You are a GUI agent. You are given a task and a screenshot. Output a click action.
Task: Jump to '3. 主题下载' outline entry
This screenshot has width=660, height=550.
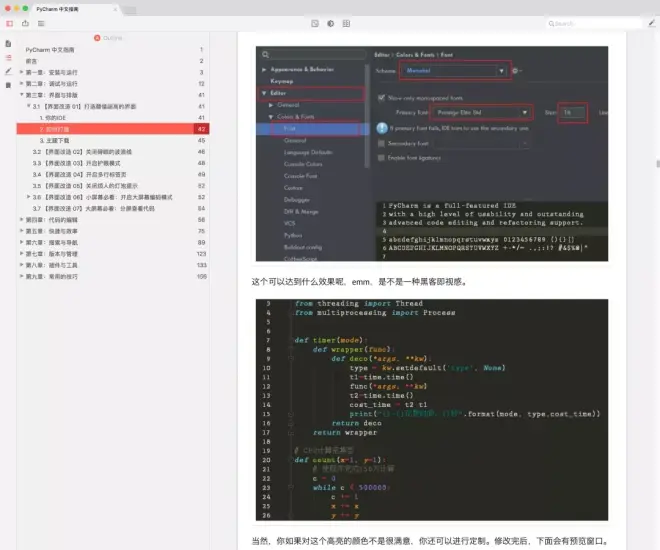click(54, 141)
